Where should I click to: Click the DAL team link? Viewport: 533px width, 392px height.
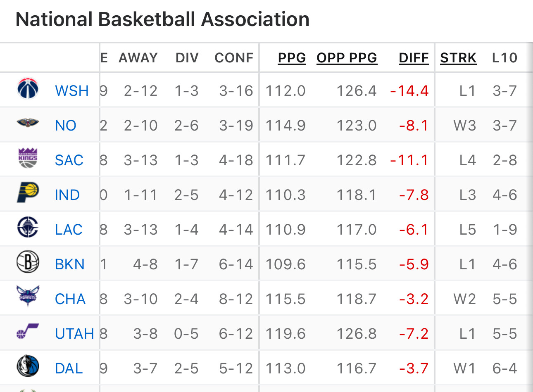coord(69,368)
